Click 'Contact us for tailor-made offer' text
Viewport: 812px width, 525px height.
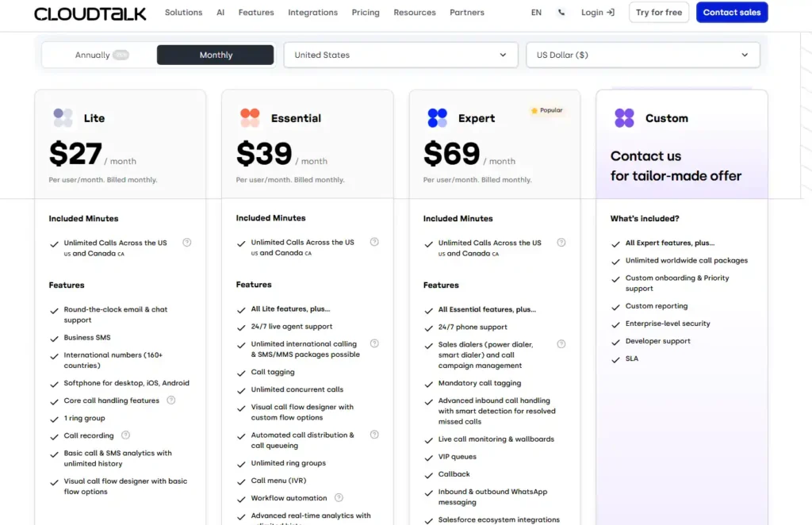click(x=676, y=166)
